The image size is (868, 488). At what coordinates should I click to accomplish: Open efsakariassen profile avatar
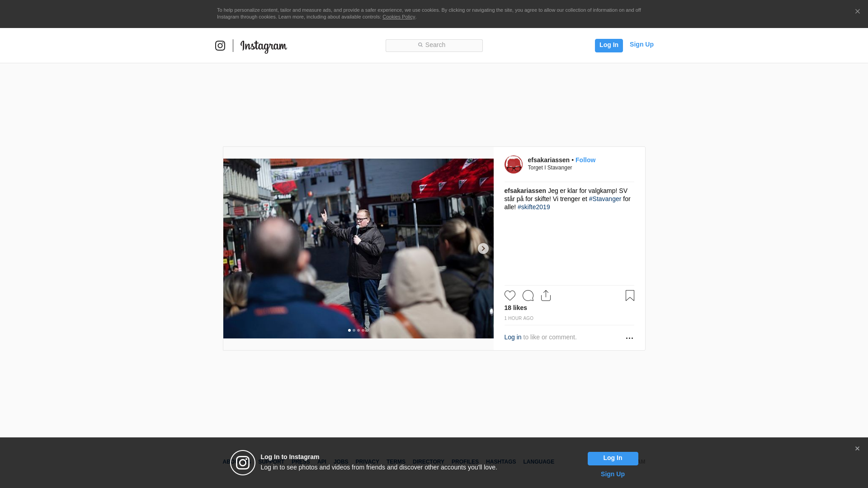[514, 164]
